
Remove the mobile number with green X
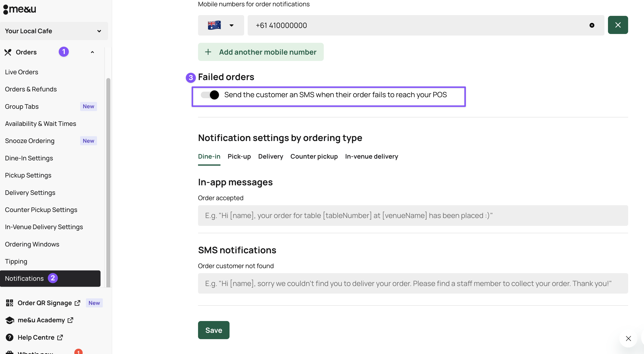[618, 25]
